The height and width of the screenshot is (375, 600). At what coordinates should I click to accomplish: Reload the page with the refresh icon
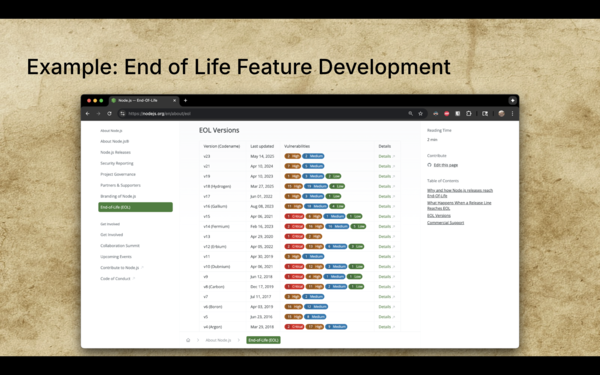click(109, 114)
